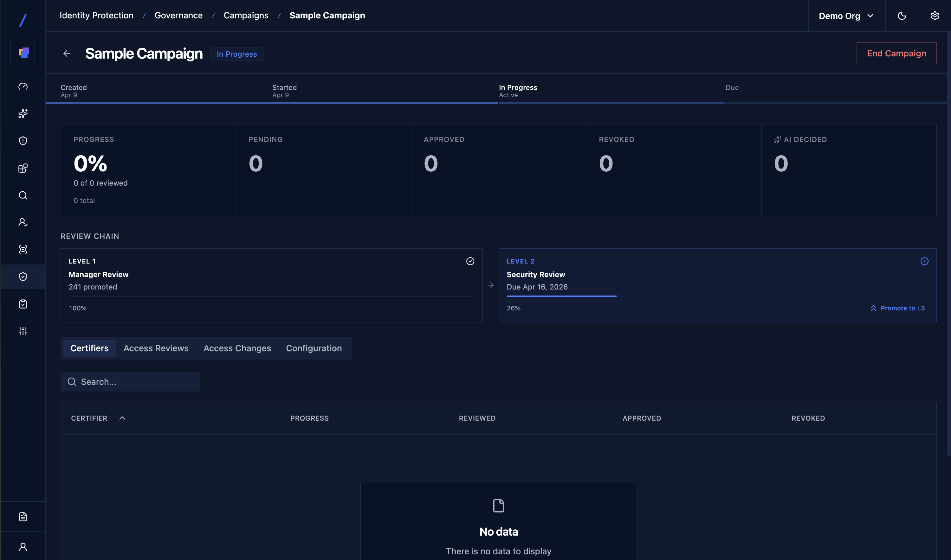Open search from the sidebar magnifier icon

[23, 195]
